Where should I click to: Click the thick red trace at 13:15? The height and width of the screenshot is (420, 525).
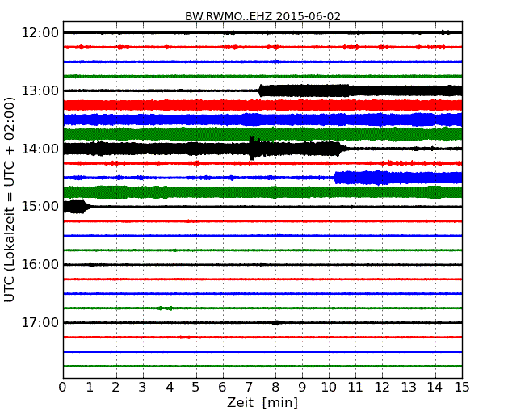click(x=262, y=105)
